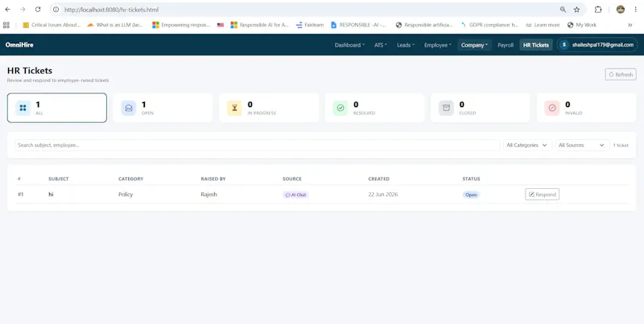Open the apps grid in the bookmarks bar
Viewport: 644px width, 324px height.
(6, 25)
